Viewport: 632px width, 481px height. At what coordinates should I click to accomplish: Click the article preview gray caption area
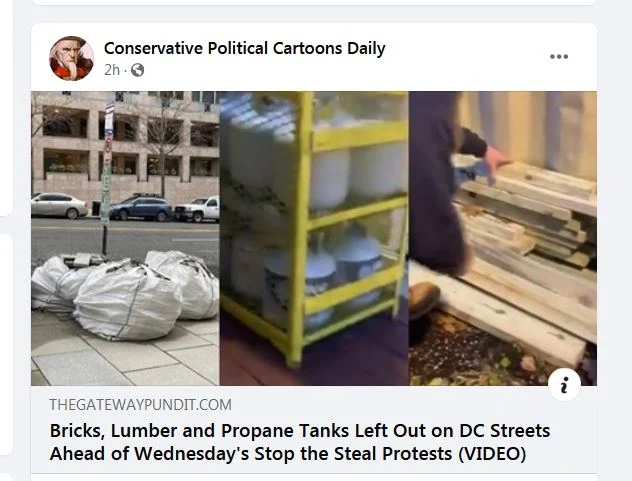pyautogui.click(x=314, y=429)
